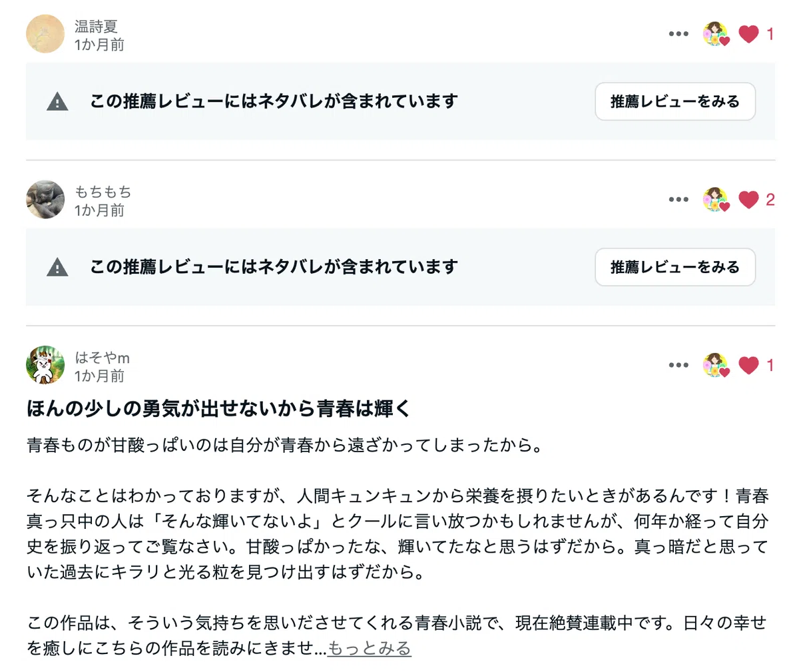Click liker avatar on もちもち's review

coord(716,199)
